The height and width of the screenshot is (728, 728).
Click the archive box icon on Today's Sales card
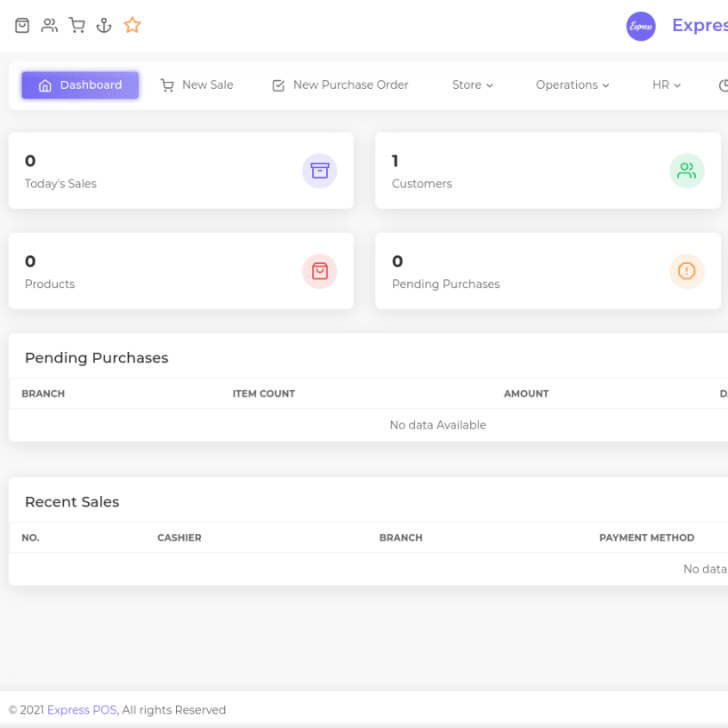click(319, 171)
